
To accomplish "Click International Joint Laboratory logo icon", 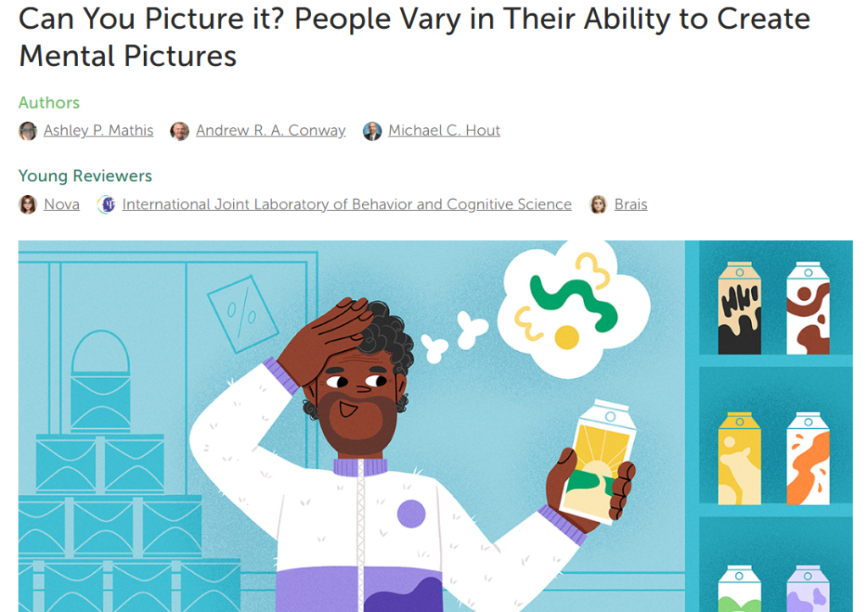I will click(x=106, y=205).
